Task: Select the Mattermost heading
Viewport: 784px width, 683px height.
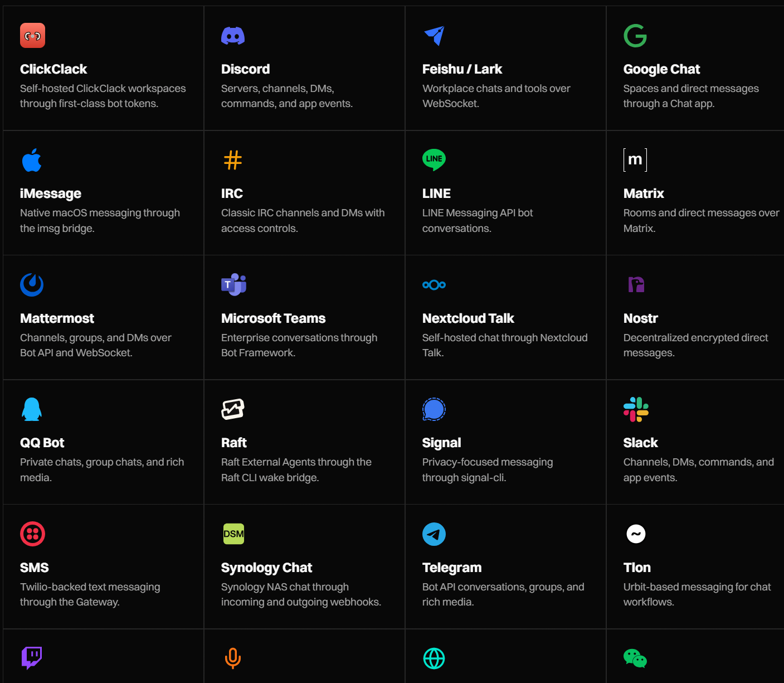Action: (57, 318)
